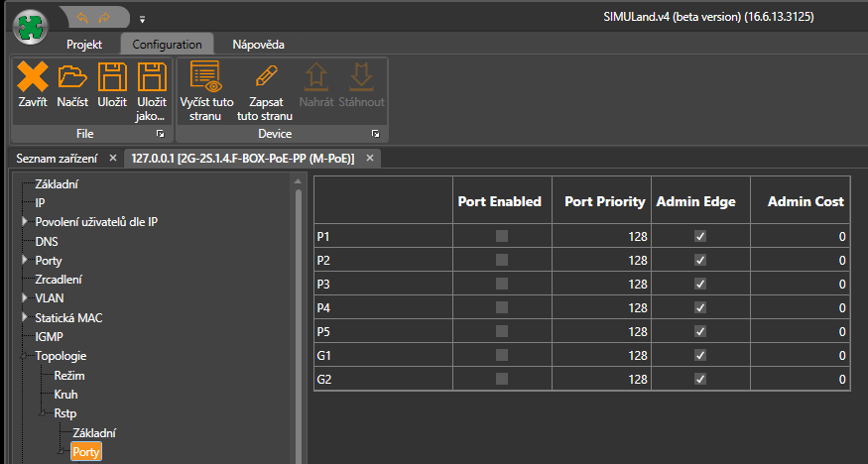868x464 pixels.
Task: Click Zapsat tuto stranu pencil icon
Action: coord(266,75)
